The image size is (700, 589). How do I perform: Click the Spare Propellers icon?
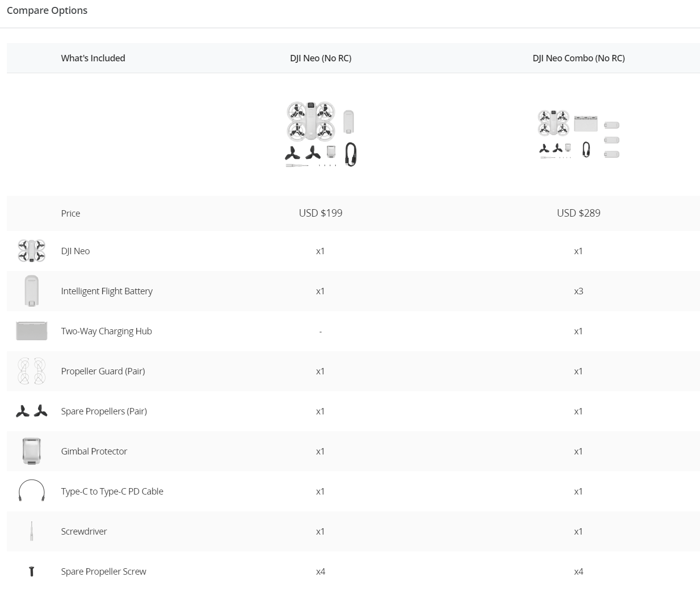31,411
